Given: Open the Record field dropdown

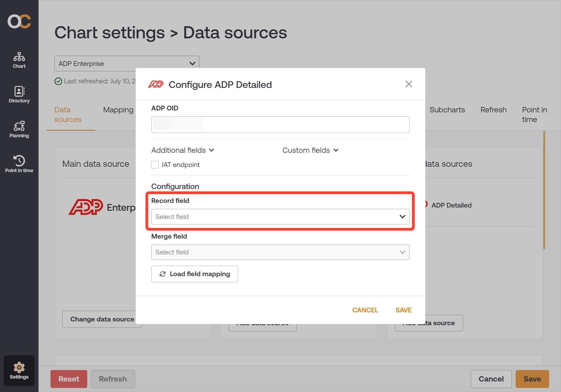Looking at the screenshot, I should pyautogui.click(x=280, y=217).
